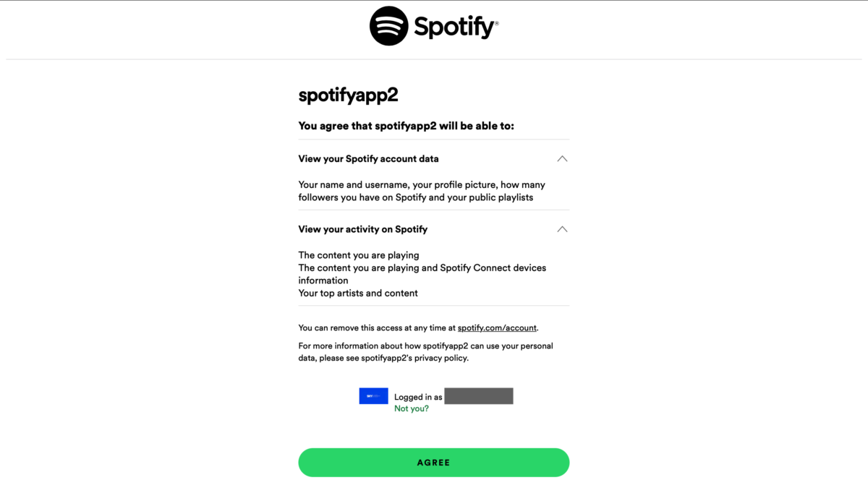The width and height of the screenshot is (868, 480).
Task: Click the redacted username box
Action: 478,396
